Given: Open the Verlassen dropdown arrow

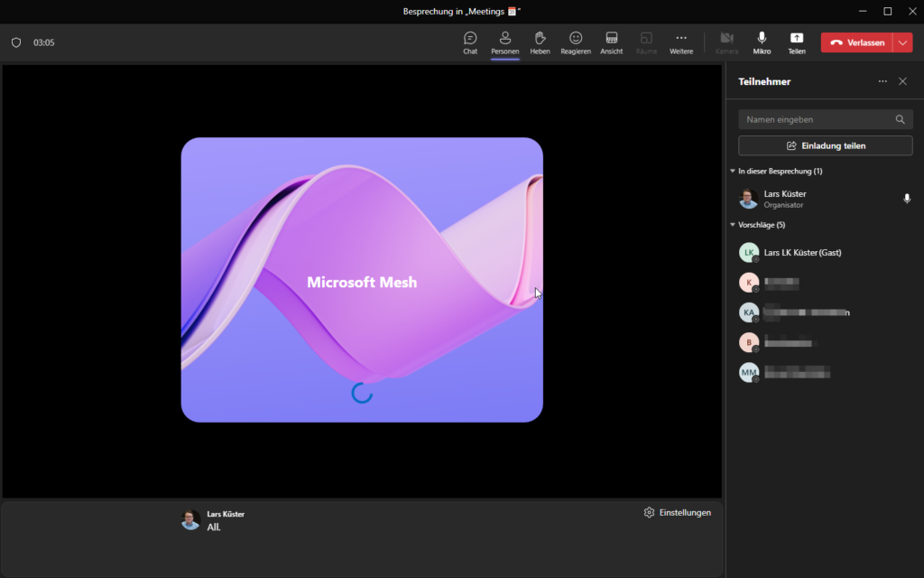Looking at the screenshot, I should click(x=902, y=42).
